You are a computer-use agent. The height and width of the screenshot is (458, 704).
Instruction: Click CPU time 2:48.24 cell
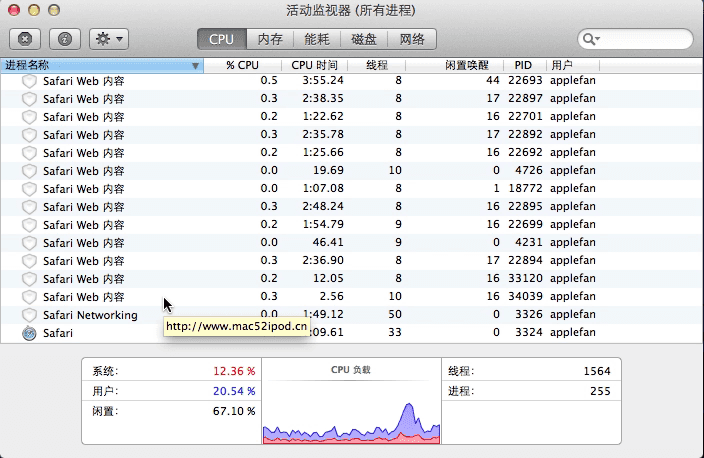click(x=323, y=206)
